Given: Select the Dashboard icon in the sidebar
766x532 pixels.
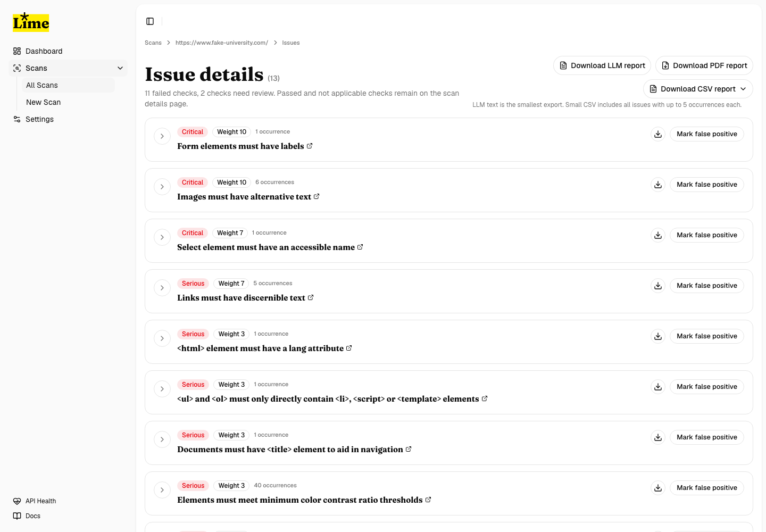Looking at the screenshot, I should coord(16,51).
